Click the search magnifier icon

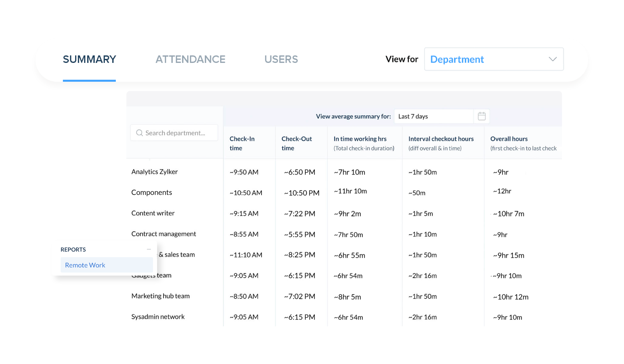139,133
